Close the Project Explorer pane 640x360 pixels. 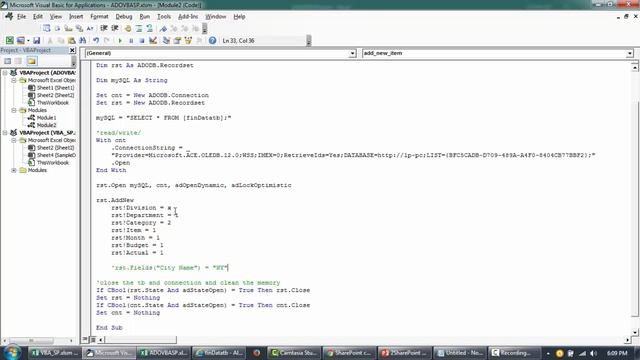(x=72, y=50)
